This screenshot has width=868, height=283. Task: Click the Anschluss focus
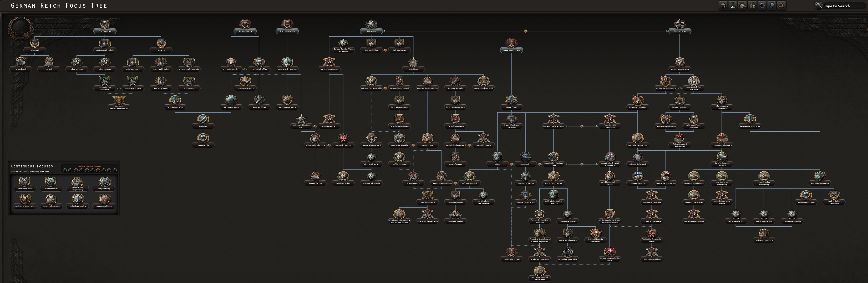(413, 63)
